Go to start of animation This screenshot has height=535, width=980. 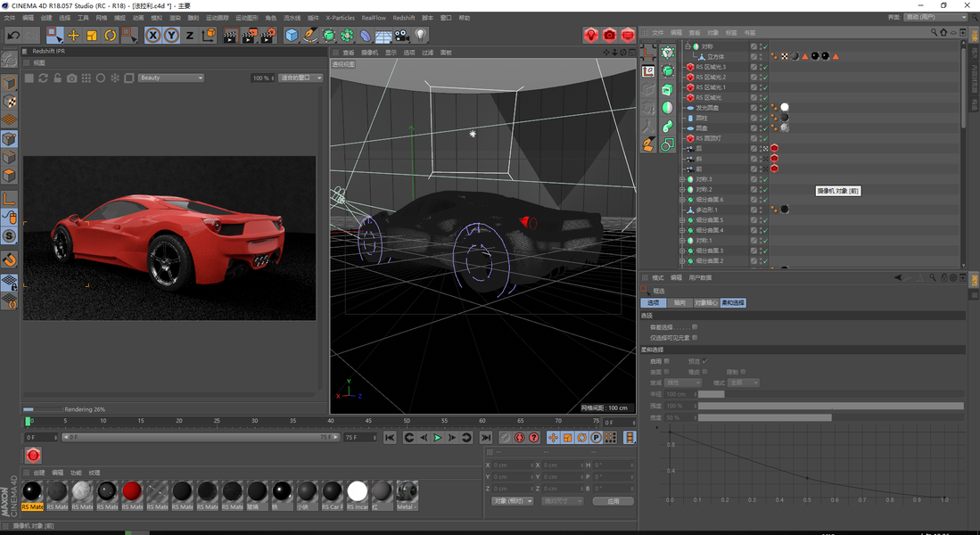[x=390, y=438]
